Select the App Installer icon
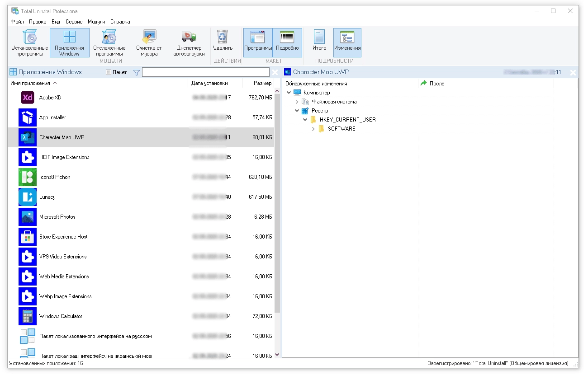 [28, 117]
